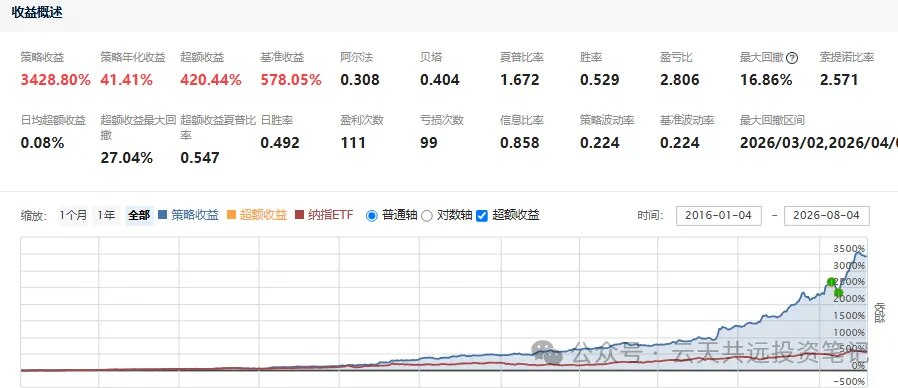Click the 信息比率 value 0.858
Viewport: 898px width, 388px height.
click(x=519, y=143)
